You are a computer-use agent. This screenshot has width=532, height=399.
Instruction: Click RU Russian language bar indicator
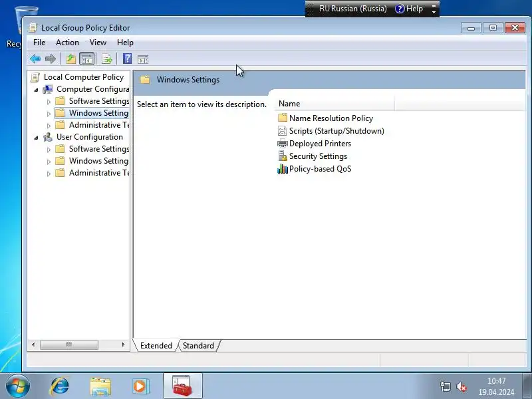(x=352, y=9)
